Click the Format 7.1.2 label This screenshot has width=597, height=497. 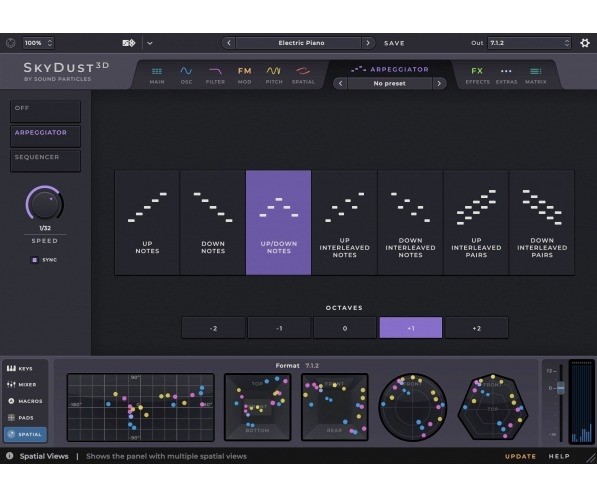click(x=297, y=366)
